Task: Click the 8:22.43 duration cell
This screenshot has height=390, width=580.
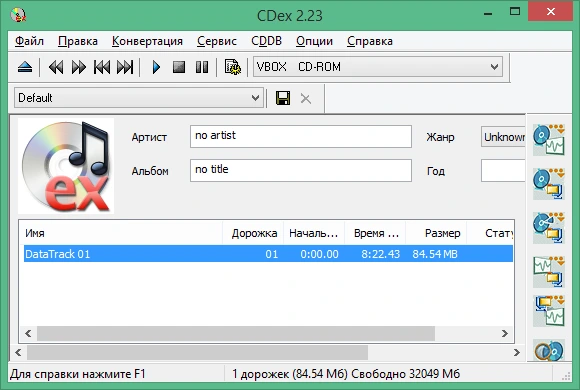Action: (380, 254)
